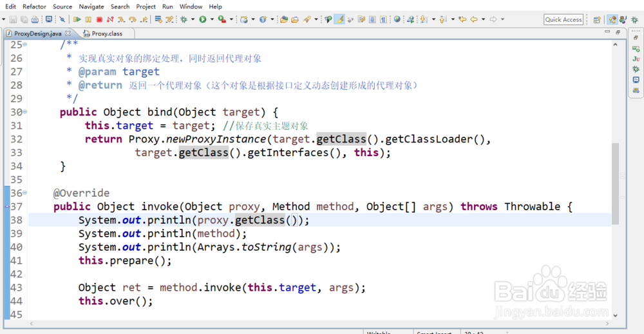Click the Search flashlight icon
The width and height of the screenshot is (644, 334).
tap(307, 19)
